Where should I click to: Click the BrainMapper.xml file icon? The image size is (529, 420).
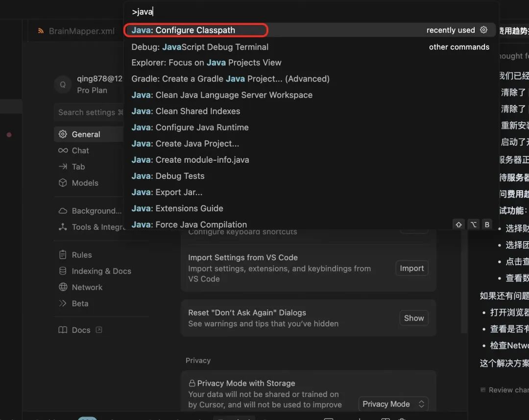41,31
